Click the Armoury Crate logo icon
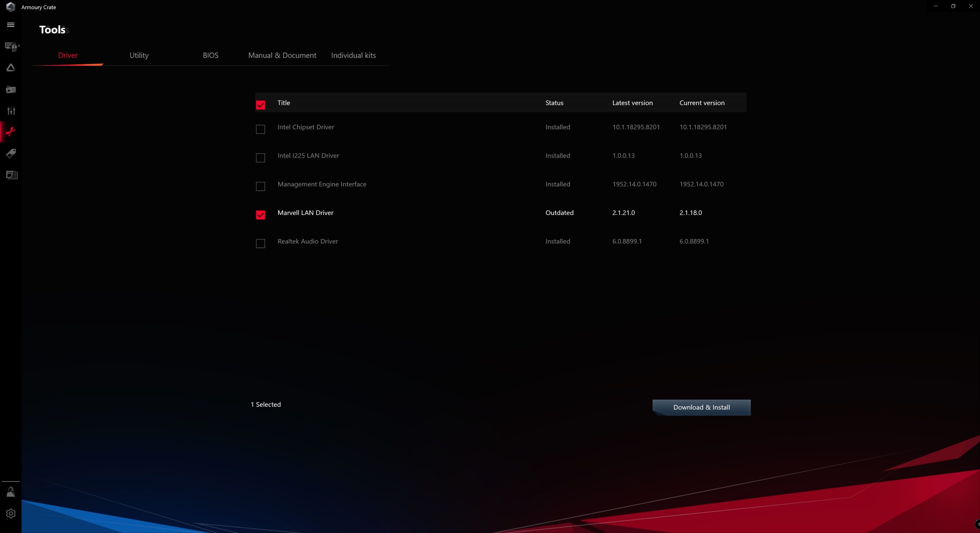The width and height of the screenshot is (980, 533). coord(11,7)
